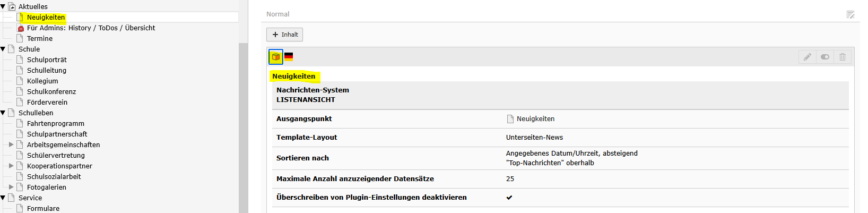Open the Neuigkeiten content element title
The height and width of the screenshot is (213, 868).
pyautogui.click(x=293, y=76)
